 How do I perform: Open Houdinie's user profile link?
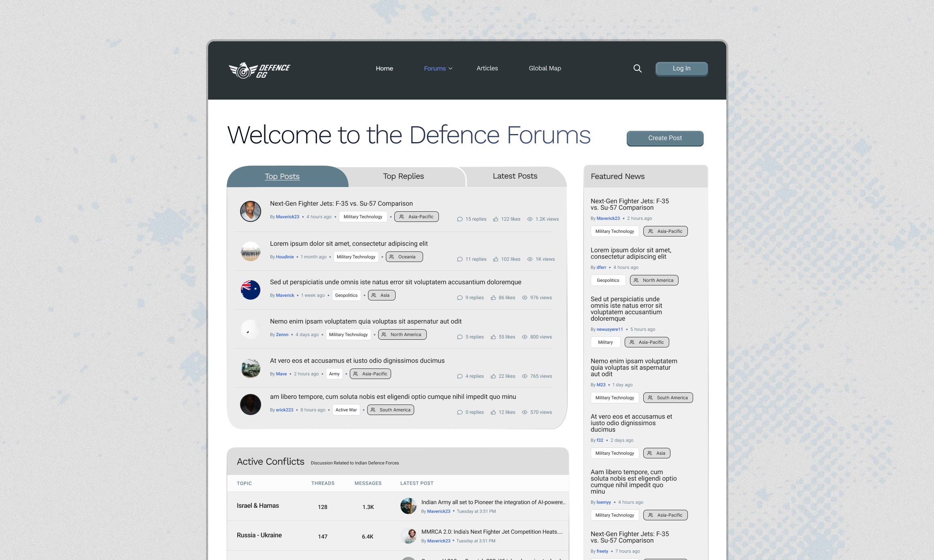click(285, 257)
